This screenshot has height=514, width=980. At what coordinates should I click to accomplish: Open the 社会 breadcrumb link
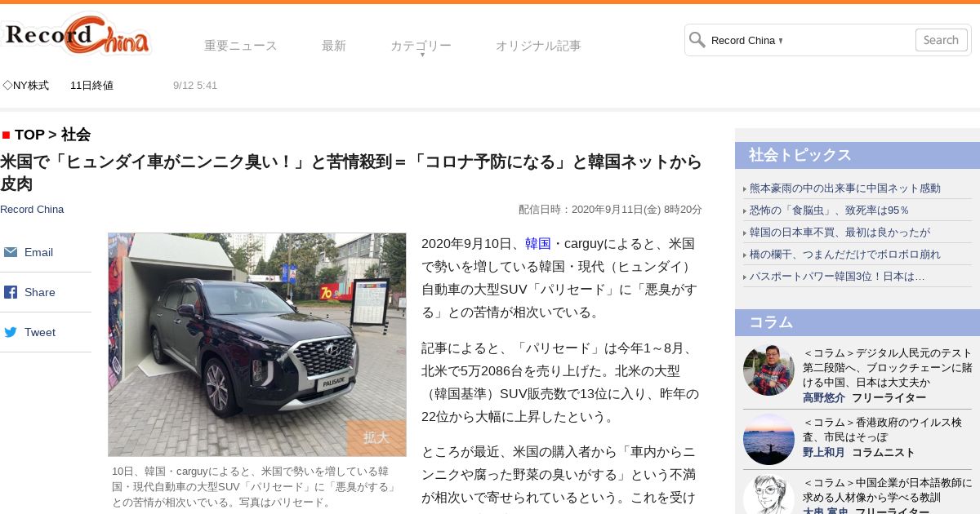click(76, 135)
